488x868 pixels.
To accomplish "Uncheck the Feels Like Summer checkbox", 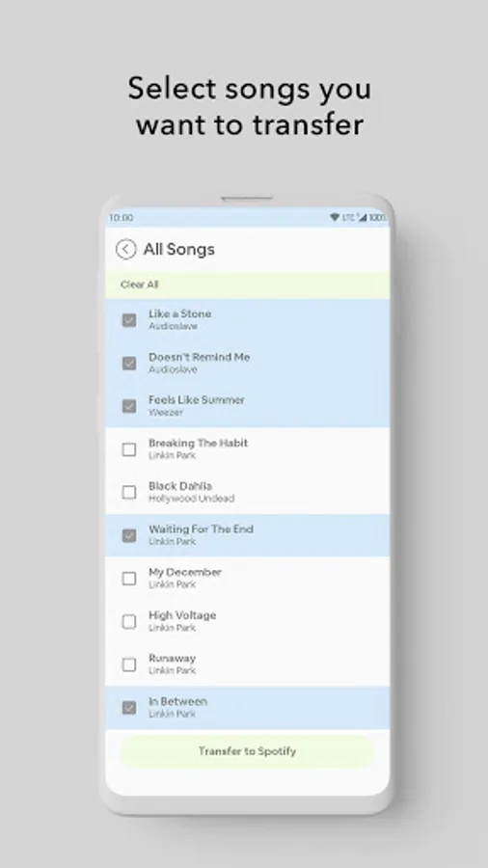I will pos(129,406).
